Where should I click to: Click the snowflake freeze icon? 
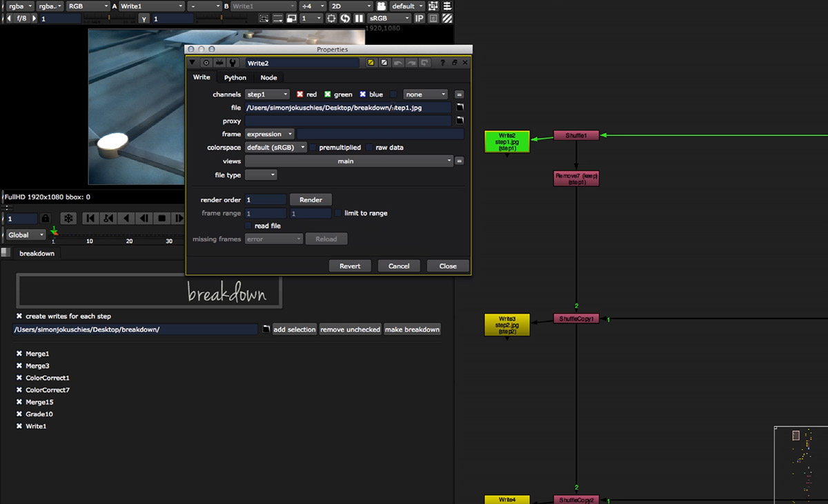(69, 219)
